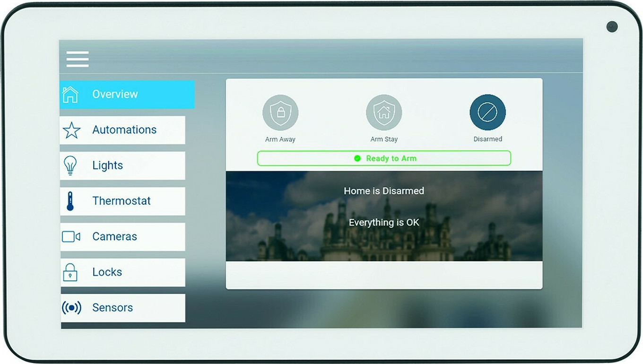Select the Locks text label

click(107, 272)
